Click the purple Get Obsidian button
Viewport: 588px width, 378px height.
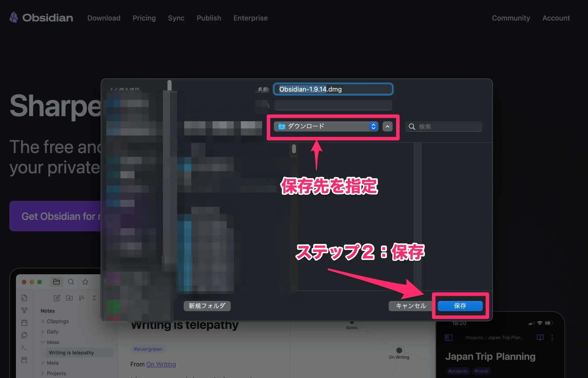tap(55, 216)
